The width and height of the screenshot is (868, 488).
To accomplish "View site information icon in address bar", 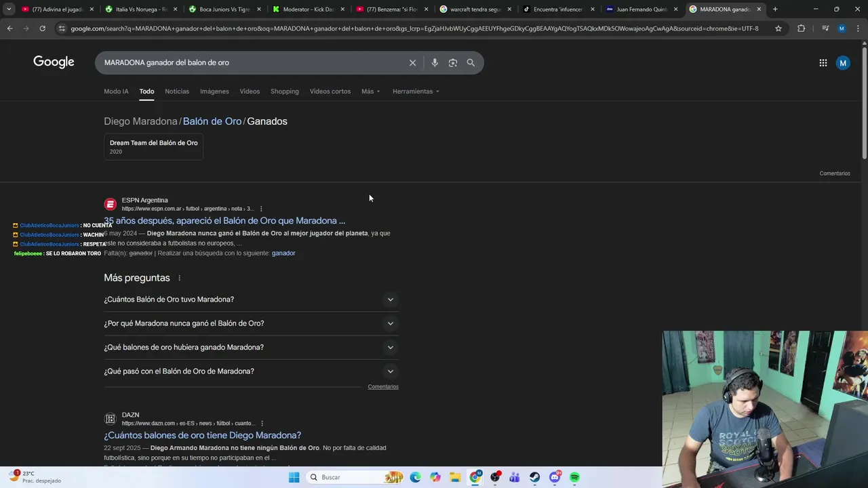I will (x=62, y=28).
